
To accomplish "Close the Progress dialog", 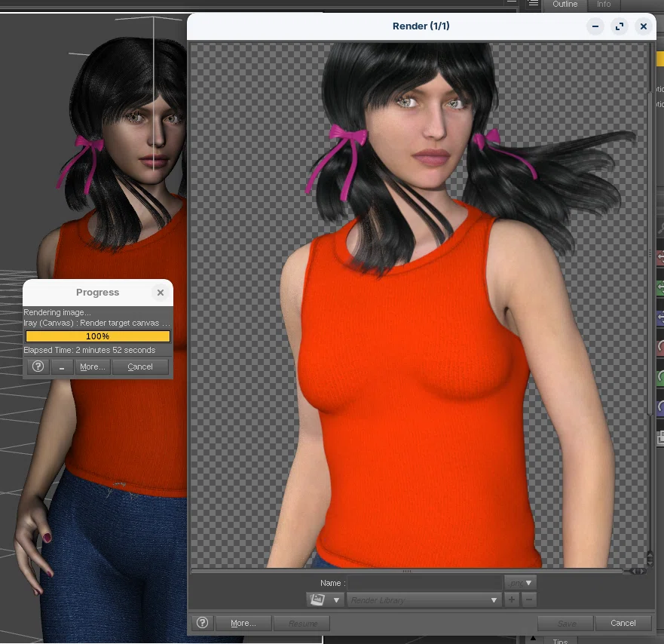I will [x=161, y=293].
